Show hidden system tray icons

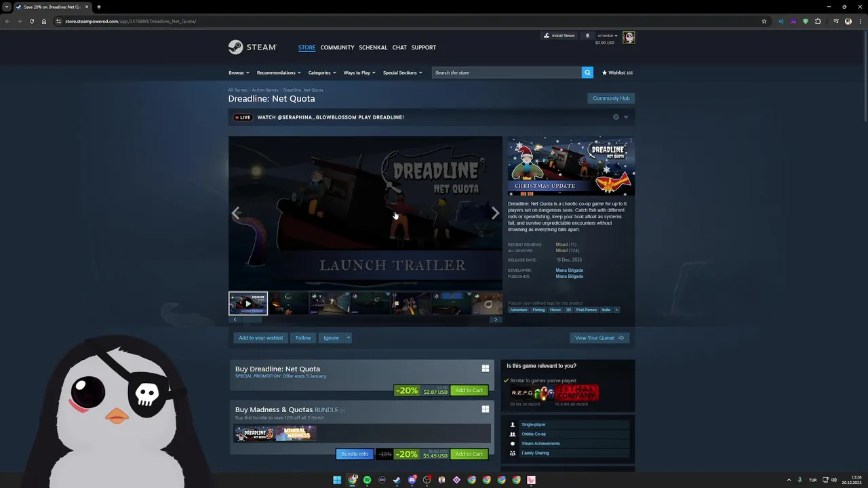pyautogui.click(x=789, y=480)
